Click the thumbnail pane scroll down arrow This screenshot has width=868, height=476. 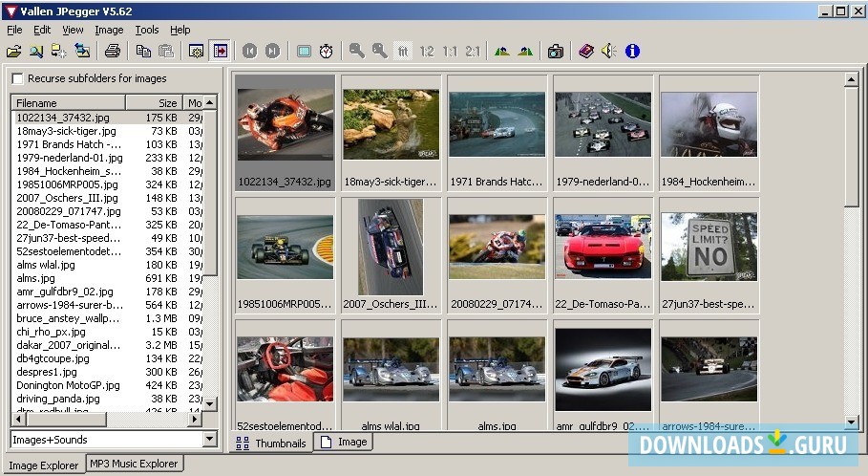tap(851, 422)
